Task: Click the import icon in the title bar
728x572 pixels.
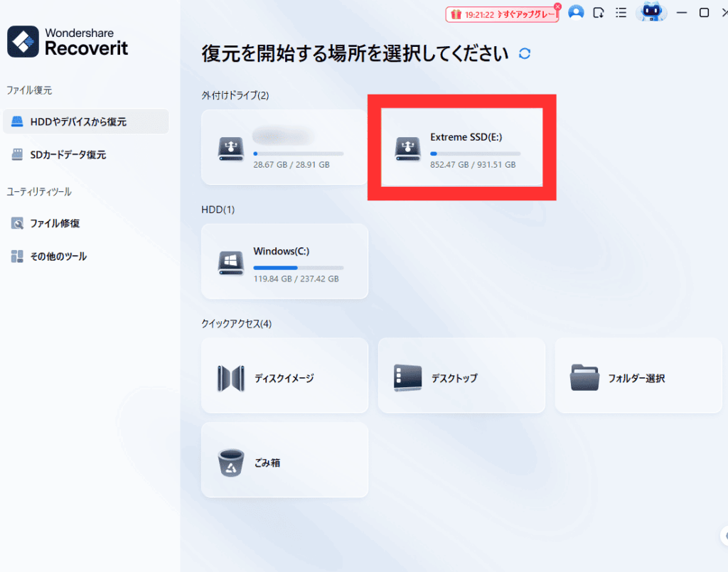Action: 599,13
